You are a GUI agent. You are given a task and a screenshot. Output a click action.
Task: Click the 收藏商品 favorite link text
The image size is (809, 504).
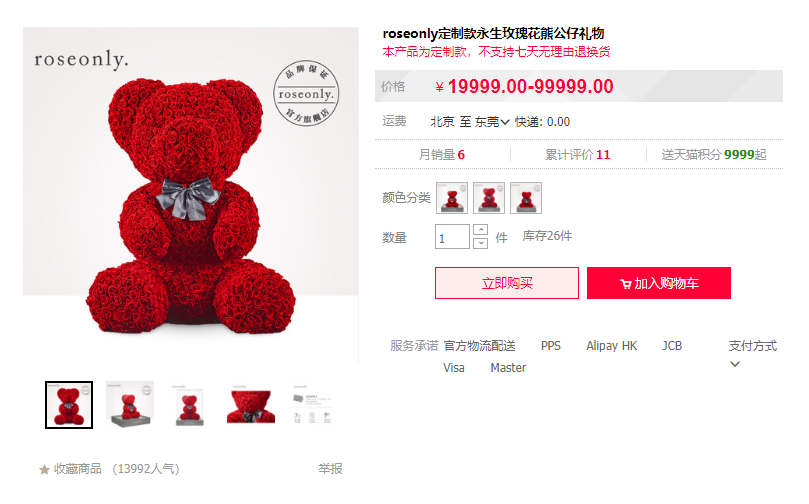78,469
